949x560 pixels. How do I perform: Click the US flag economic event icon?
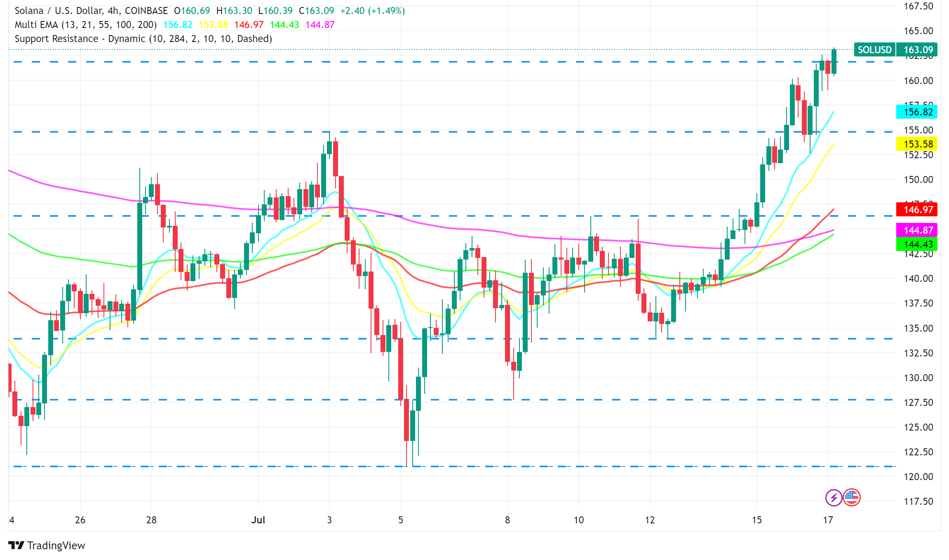(851, 497)
